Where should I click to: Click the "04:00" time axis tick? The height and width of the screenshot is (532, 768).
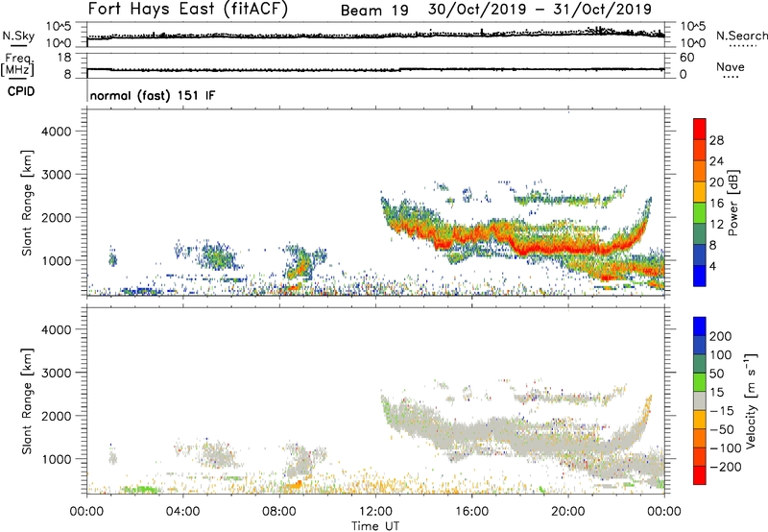(183, 512)
